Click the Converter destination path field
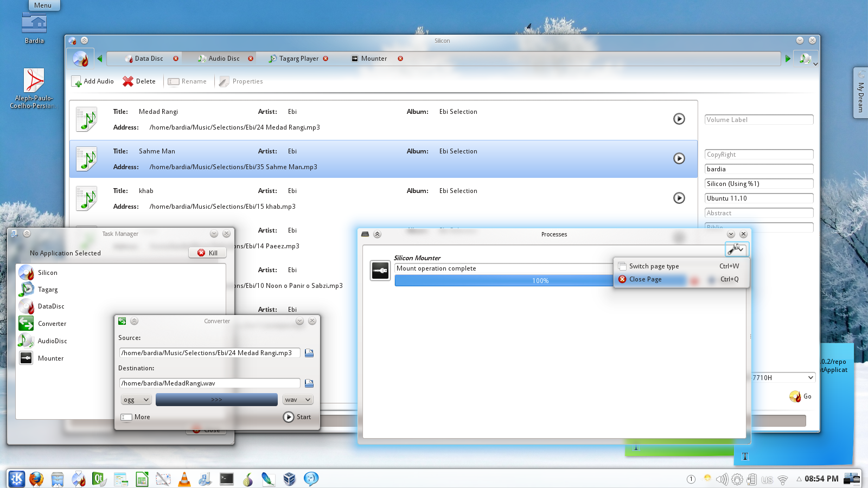Image resolution: width=868 pixels, height=488 pixels. pos(209,383)
